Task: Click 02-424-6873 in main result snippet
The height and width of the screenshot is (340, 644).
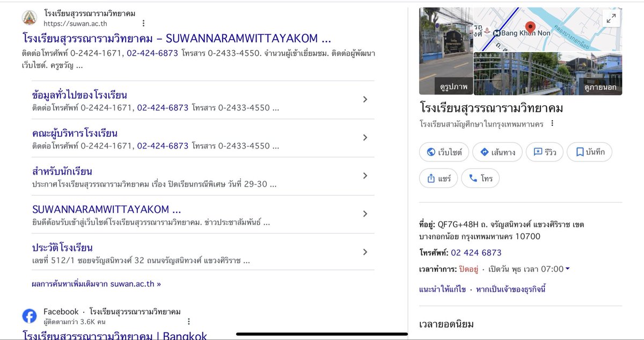Action: point(152,53)
